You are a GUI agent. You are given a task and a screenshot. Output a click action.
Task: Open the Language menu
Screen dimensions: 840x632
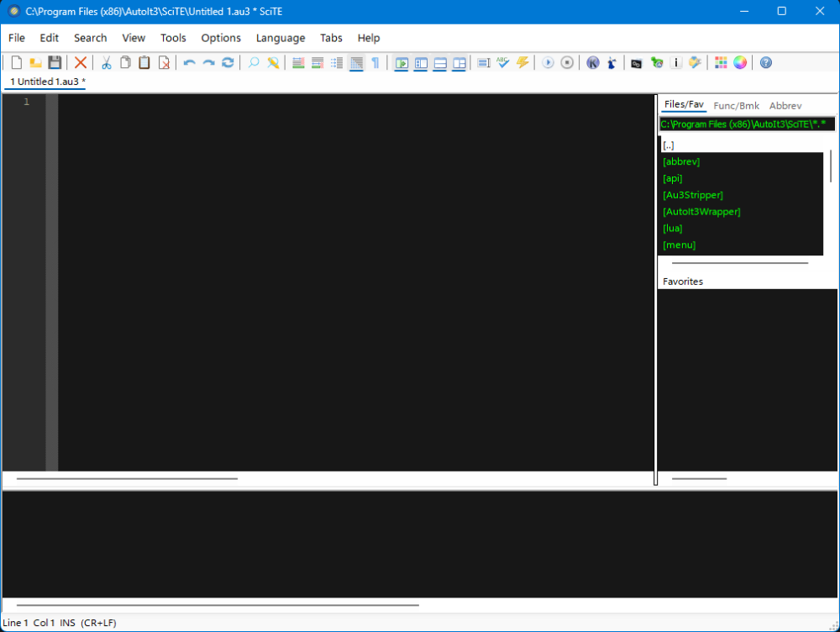[281, 38]
